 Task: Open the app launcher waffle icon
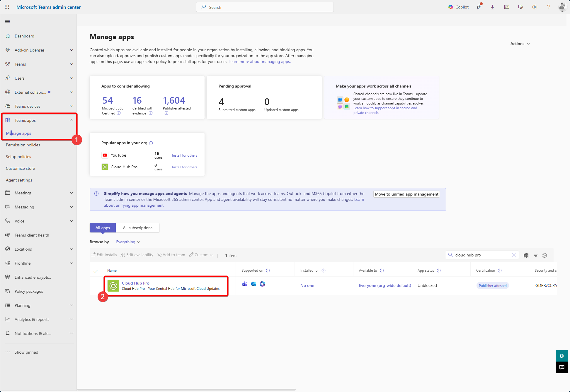tap(7, 7)
